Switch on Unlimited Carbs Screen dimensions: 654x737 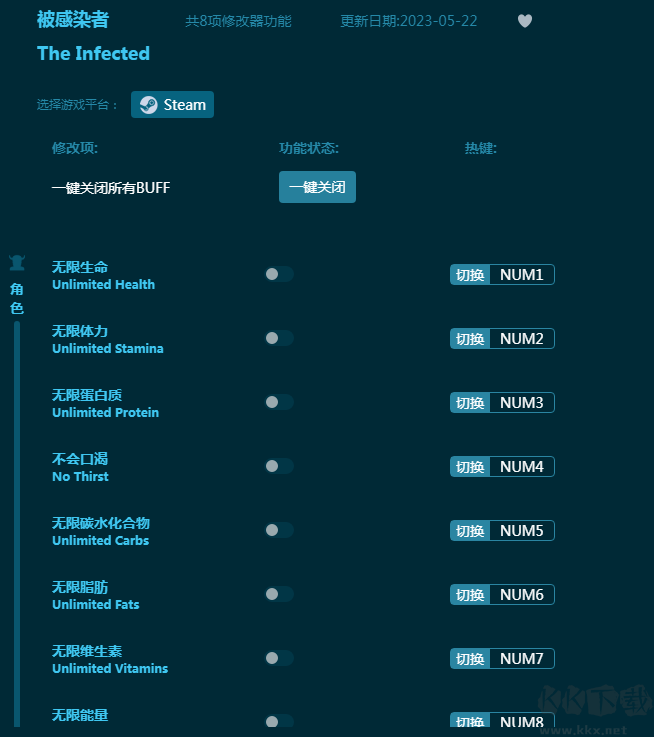[x=279, y=530]
